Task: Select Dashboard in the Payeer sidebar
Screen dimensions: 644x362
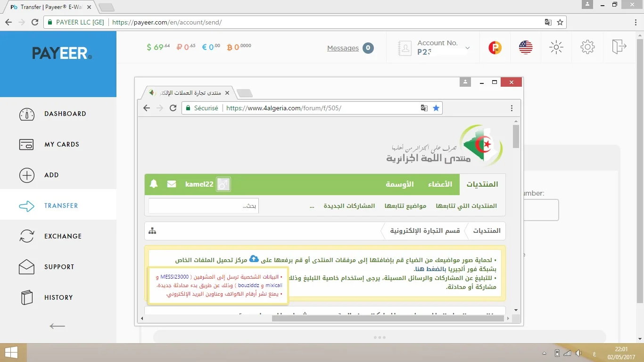Action: pos(65,114)
